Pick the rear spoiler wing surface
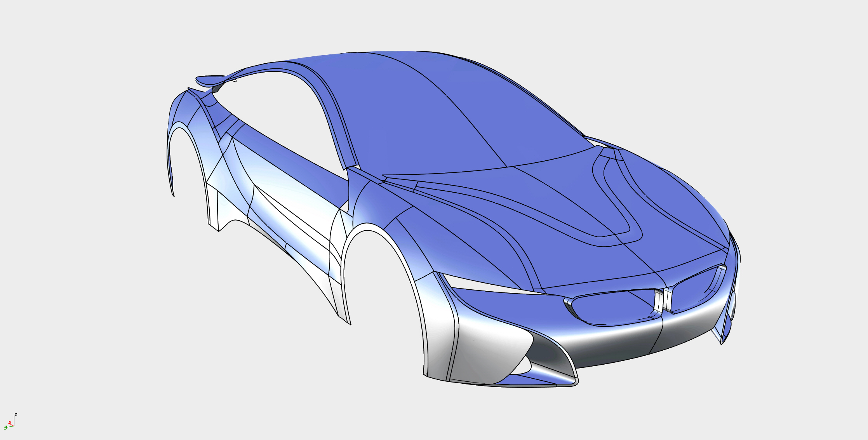Screen dimensions: 868x440 (x=208, y=81)
